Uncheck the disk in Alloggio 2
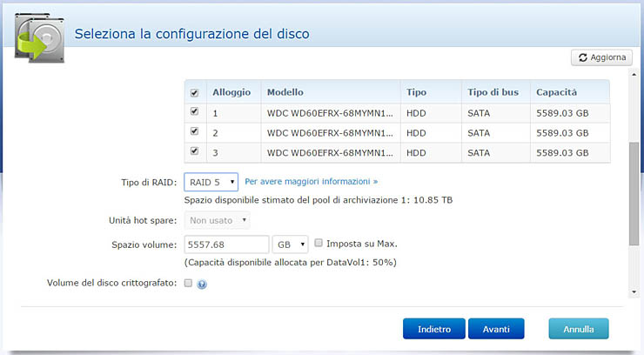Image resolution: width=644 pixels, height=355 pixels. coord(195,132)
